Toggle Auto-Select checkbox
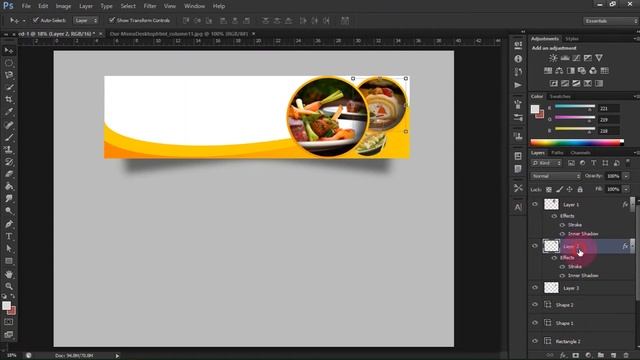This screenshot has height=360, width=640. 36,20
